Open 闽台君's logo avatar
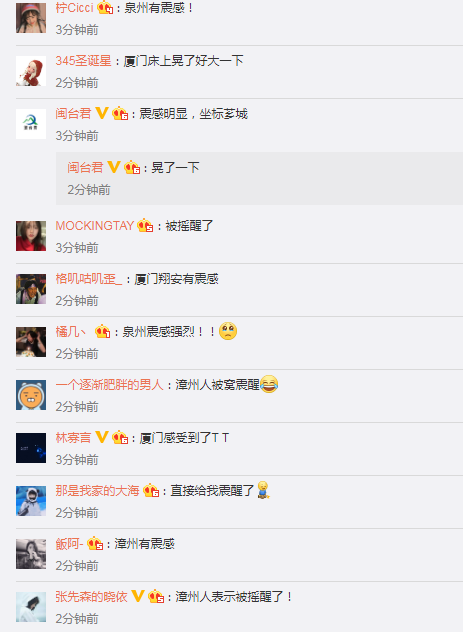Image resolution: width=463 pixels, height=632 pixels. point(31,124)
